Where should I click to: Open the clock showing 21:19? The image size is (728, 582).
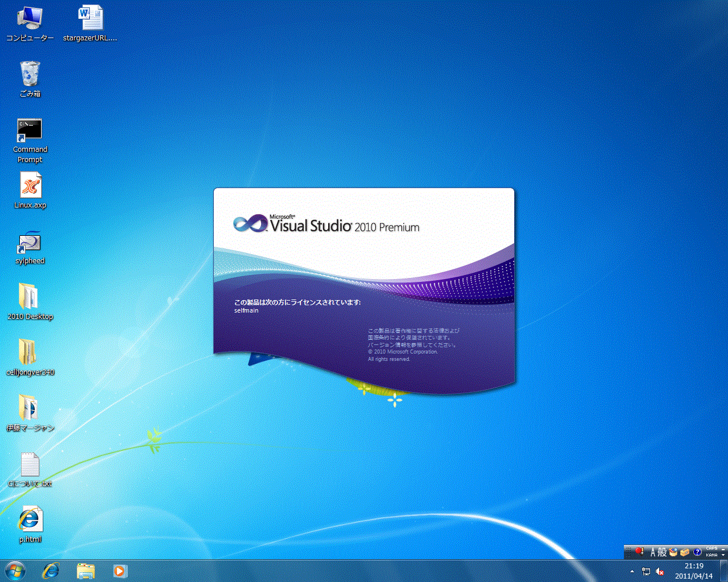[694, 571]
